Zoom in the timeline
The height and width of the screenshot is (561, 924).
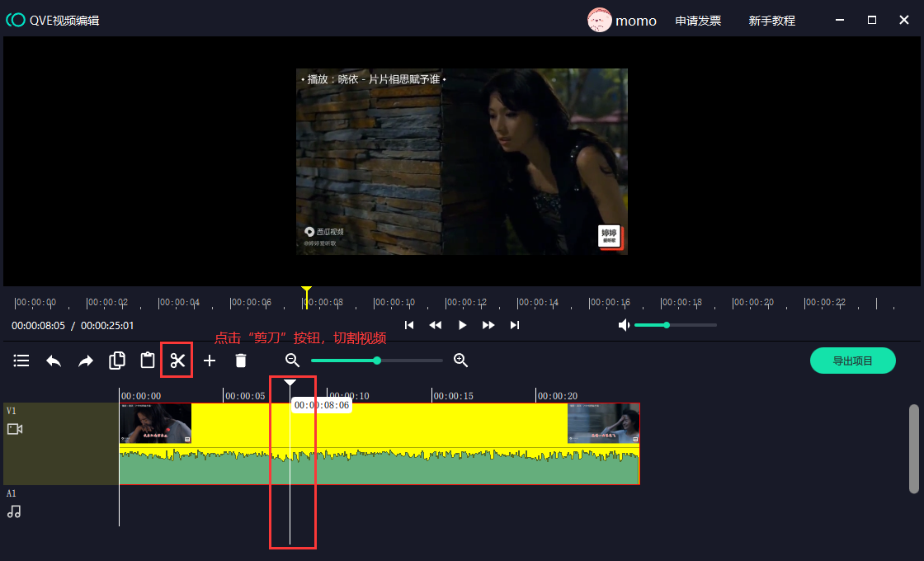[461, 361]
